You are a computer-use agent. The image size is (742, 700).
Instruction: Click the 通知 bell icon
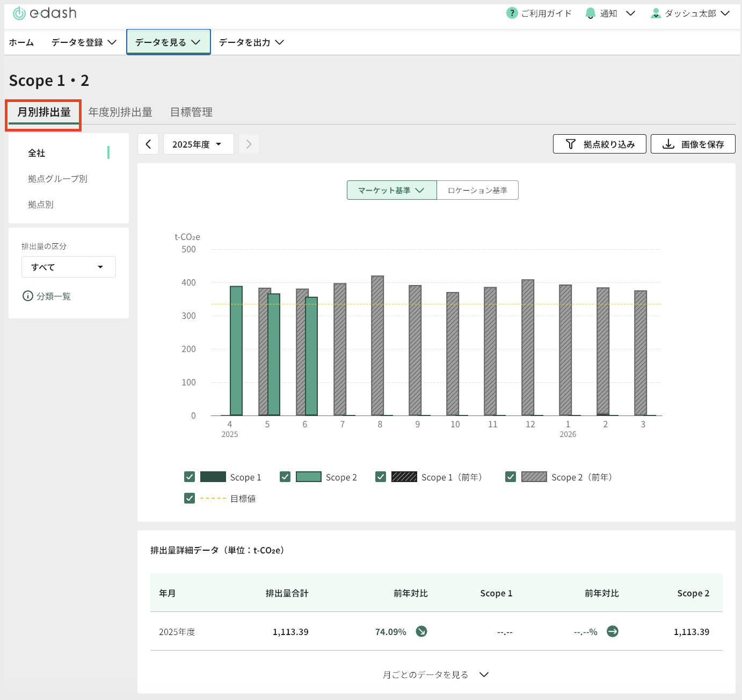point(591,13)
